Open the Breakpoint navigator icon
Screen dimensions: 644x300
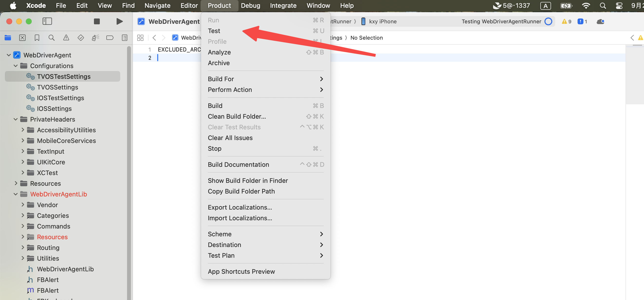click(110, 38)
